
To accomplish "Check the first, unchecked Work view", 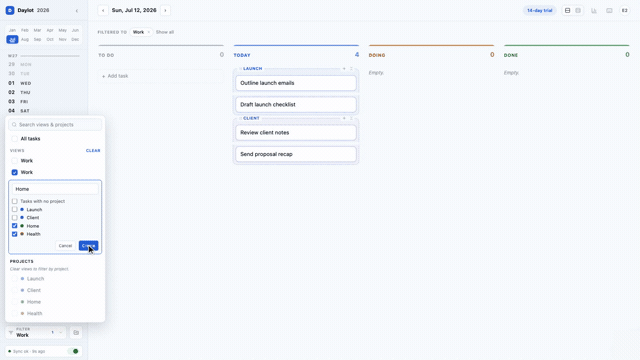I will click(15, 161).
